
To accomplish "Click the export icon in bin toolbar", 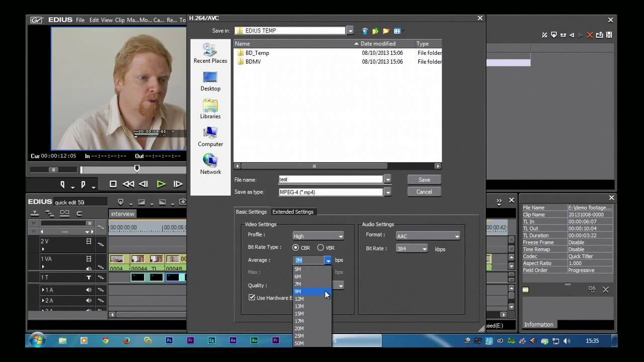I will tap(600, 35).
